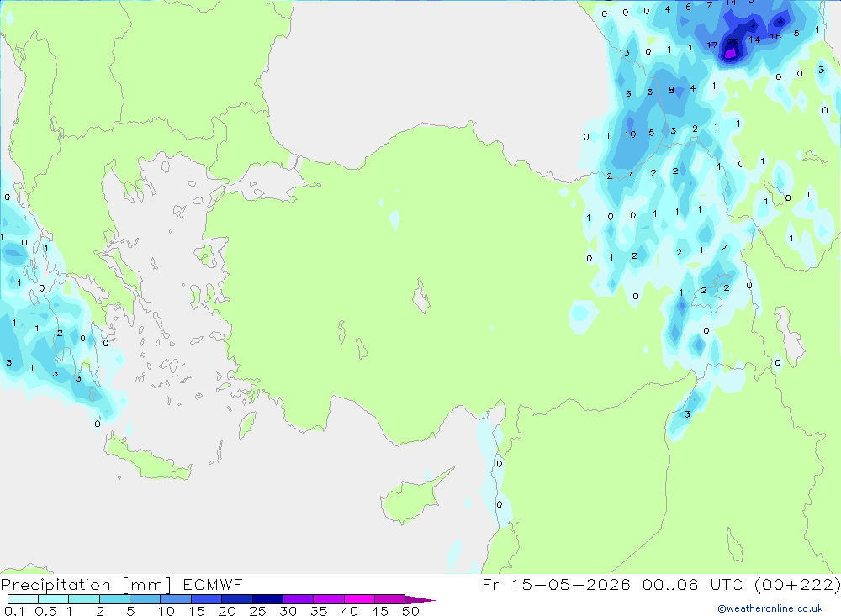Select the forecast offset '(00+222)'
Viewport: 841px width, 616px height.
(797, 585)
